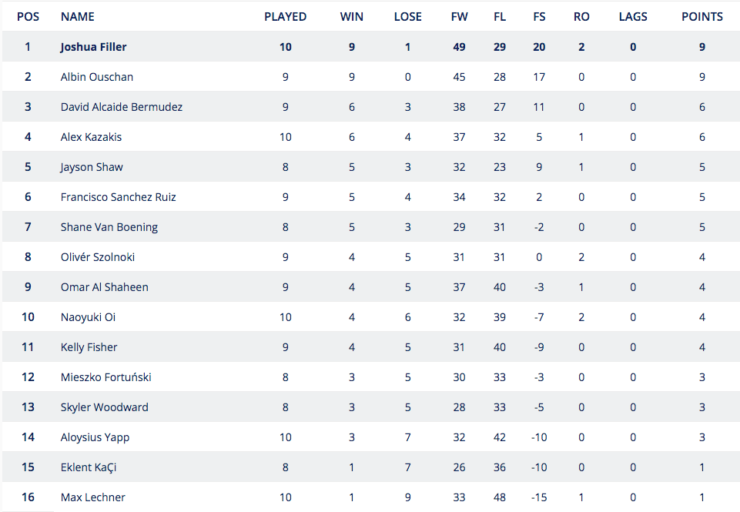
Task: Click Mieszko Fortuński name
Action: pos(106,377)
